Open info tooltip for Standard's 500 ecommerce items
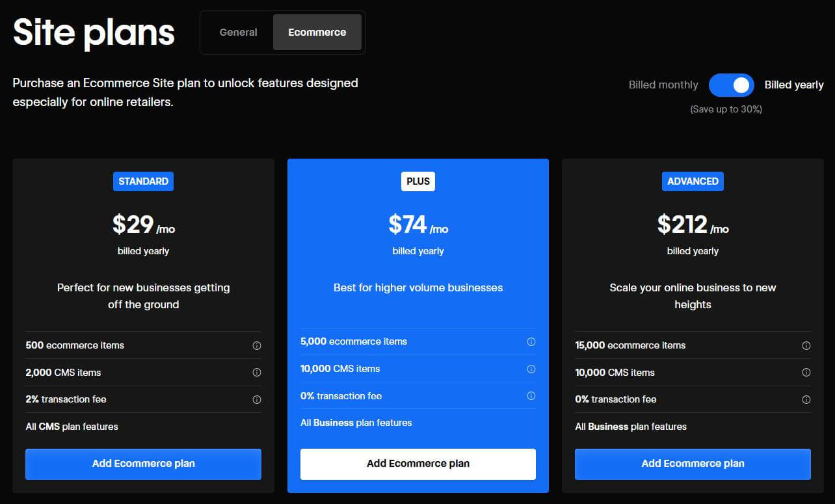The height and width of the screenshot is (504, 835). (257, 345)
